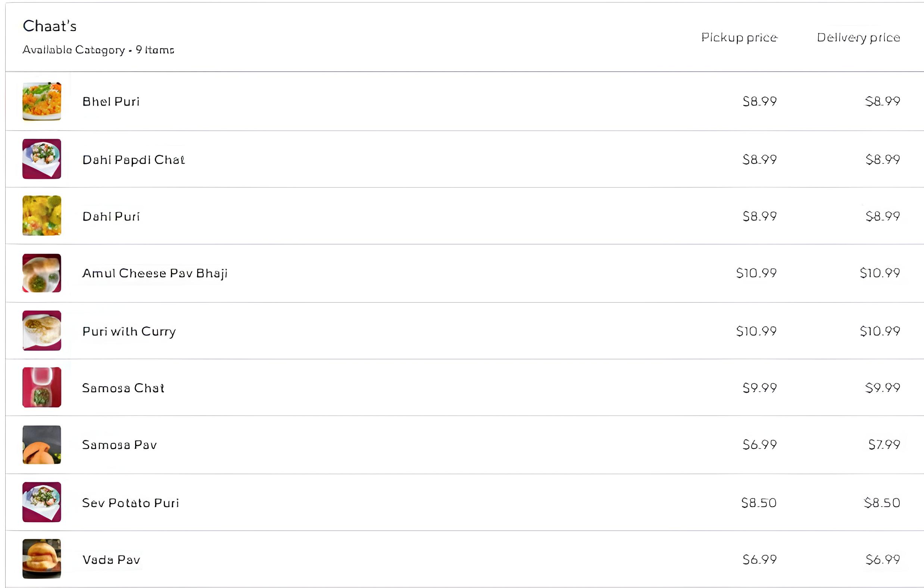The width and height of the screenshot is (924, 588).
Task: Click the Dahi Puri thumbnail image
Action: pyautogui.click(x=42, y=216)
